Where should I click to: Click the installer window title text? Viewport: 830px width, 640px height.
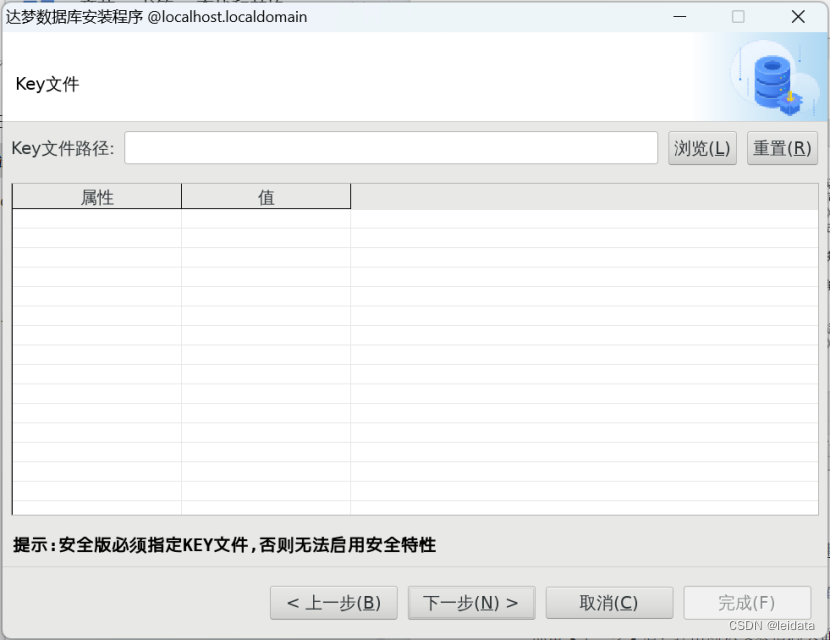pos(156,17)
